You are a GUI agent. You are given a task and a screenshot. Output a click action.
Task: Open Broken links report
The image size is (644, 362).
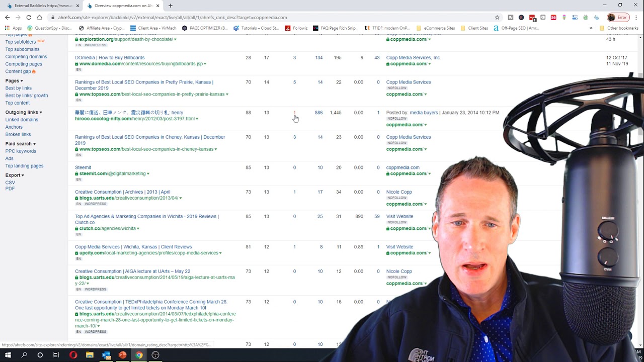click(18, 134)
